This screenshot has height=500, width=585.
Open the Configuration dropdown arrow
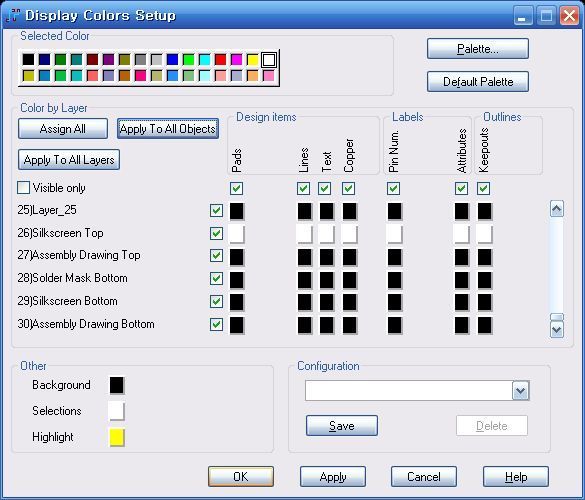click(x=520, y=391)
